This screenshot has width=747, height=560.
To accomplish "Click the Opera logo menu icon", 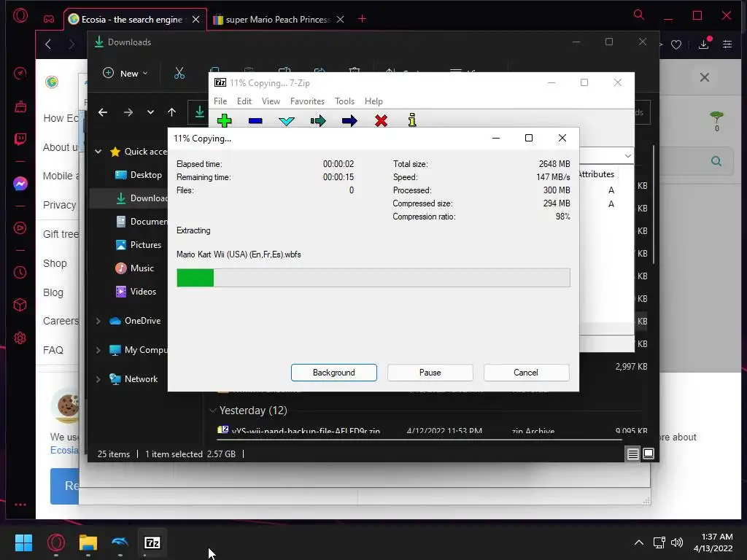I will [20, 16].
